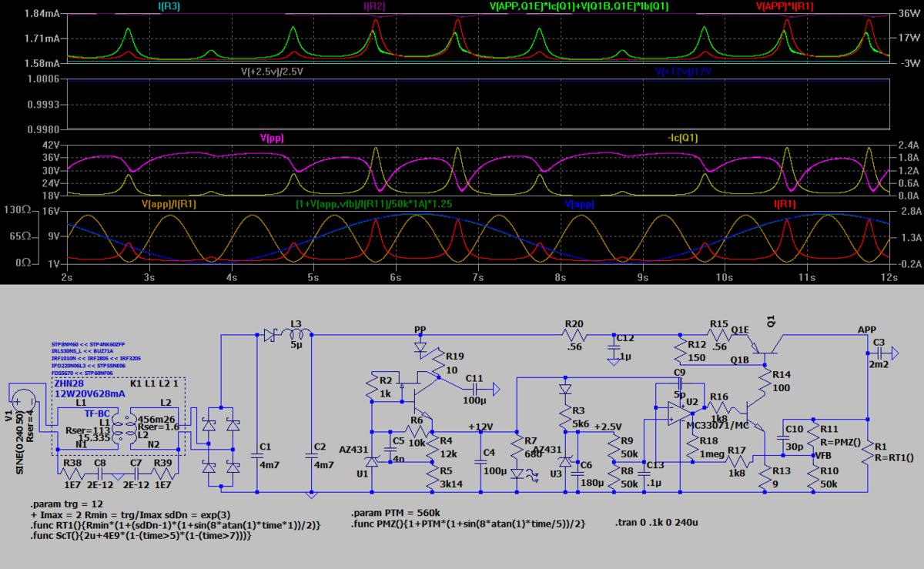Screen dimensions: 924x569
Task: Select the -Ic(Q1) trace label
Action: (x=684, y=138)
